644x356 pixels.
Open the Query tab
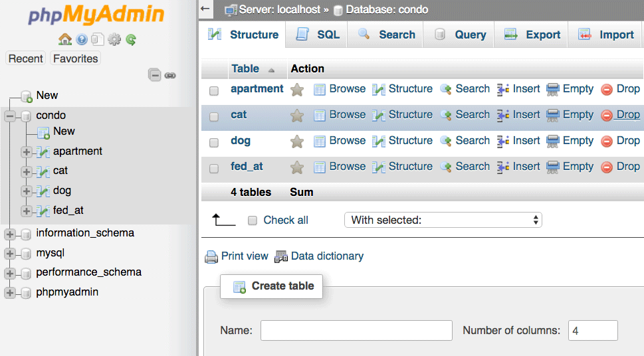click(x=460, y=35)
